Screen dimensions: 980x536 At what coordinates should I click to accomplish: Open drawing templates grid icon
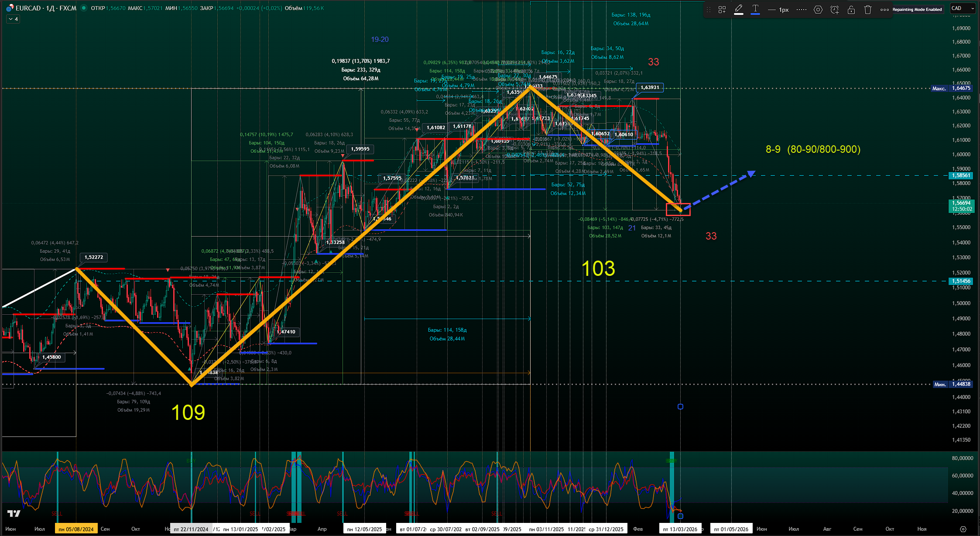point(722,10)
